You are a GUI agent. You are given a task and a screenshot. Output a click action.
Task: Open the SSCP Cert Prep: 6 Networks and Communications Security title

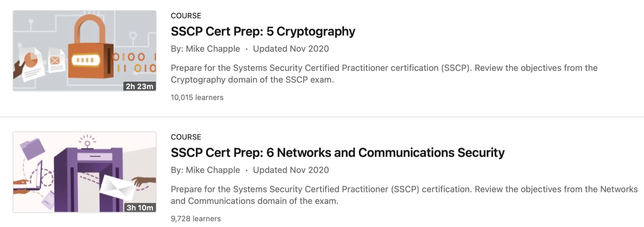pos(338,153)
